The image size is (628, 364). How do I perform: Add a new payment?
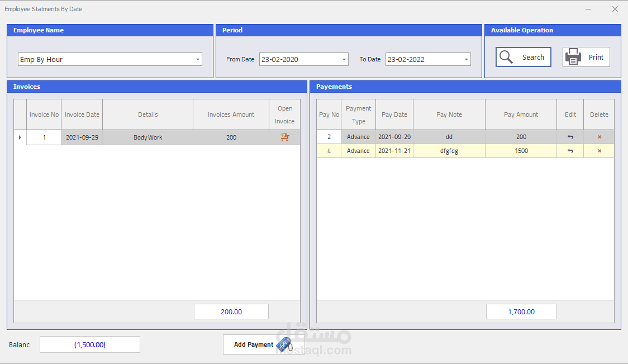coord(264,344)
